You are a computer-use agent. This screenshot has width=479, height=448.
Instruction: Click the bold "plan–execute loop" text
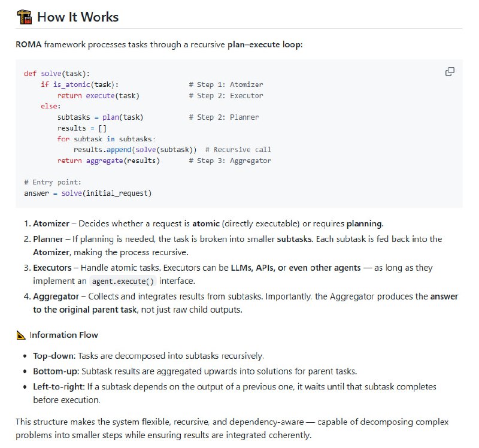pyautogui.click(x=264, y=45)
